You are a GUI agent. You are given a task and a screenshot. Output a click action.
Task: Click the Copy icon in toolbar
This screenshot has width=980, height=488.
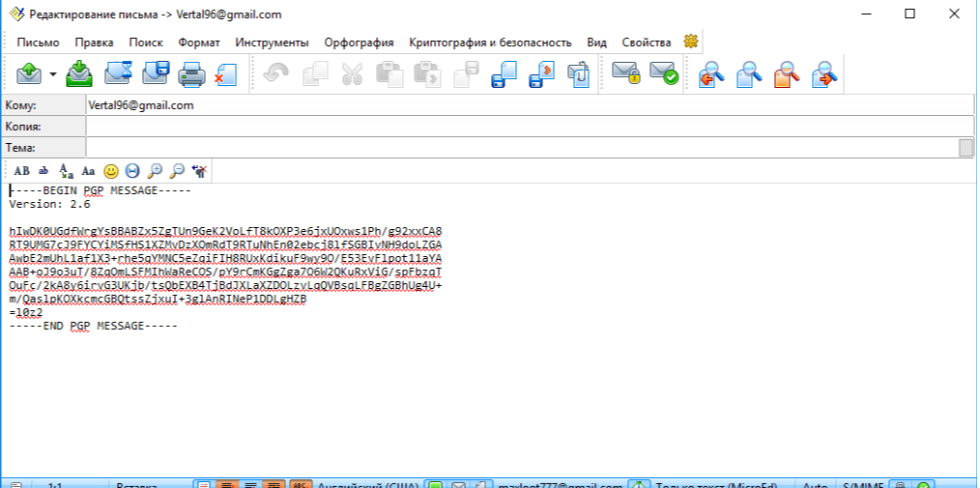coord(315,73)
